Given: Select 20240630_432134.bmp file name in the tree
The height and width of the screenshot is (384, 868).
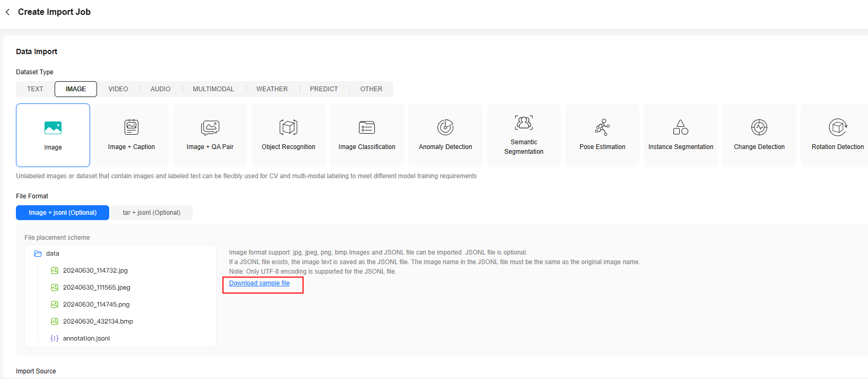Looking at the screenshot, I should [98, 321].
